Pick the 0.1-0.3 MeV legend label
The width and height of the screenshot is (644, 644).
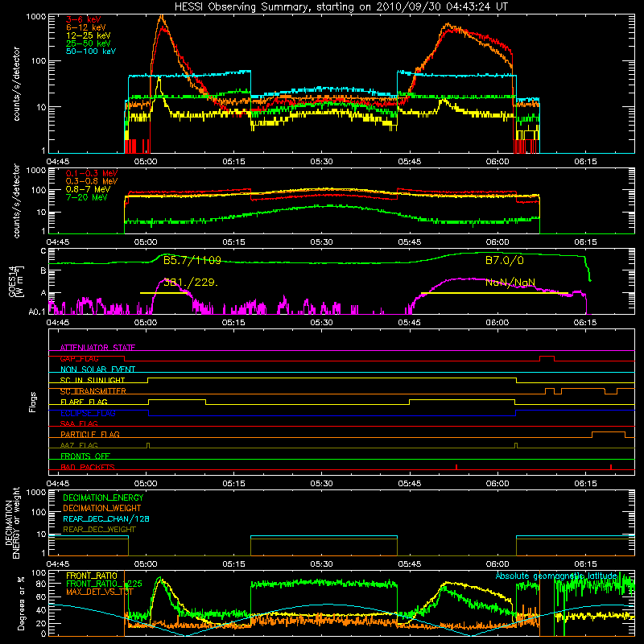tap(92, 173)
